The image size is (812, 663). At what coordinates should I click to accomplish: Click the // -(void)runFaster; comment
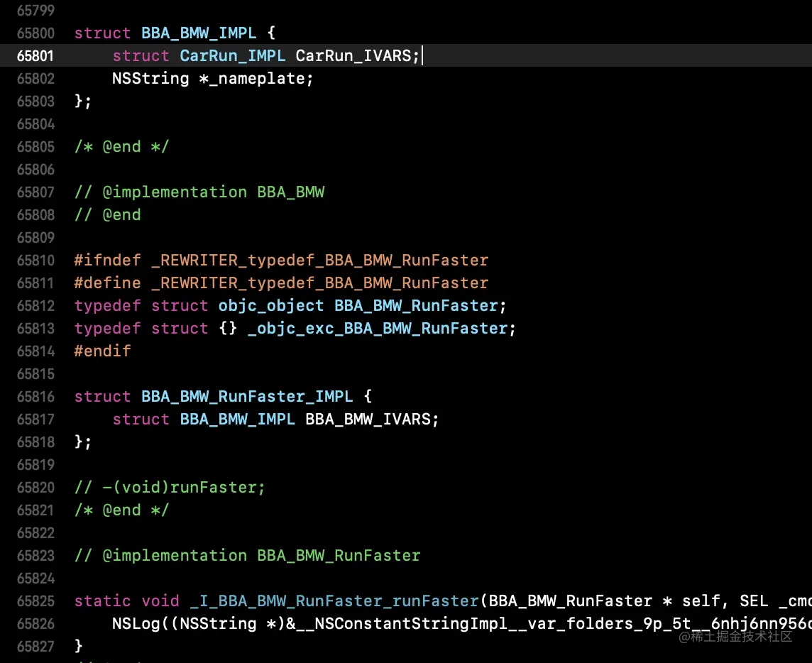tap(170, 488)
